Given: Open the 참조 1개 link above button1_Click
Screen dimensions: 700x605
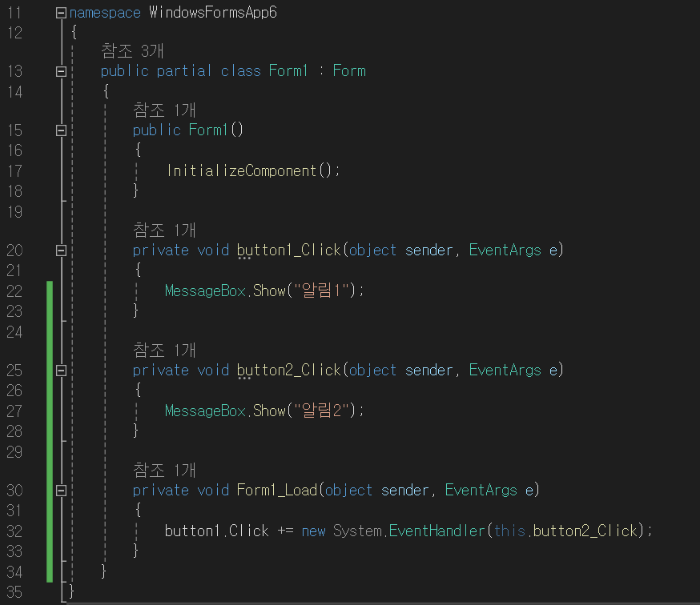Looking at the screenshot, I should click(x=165, y=230).
